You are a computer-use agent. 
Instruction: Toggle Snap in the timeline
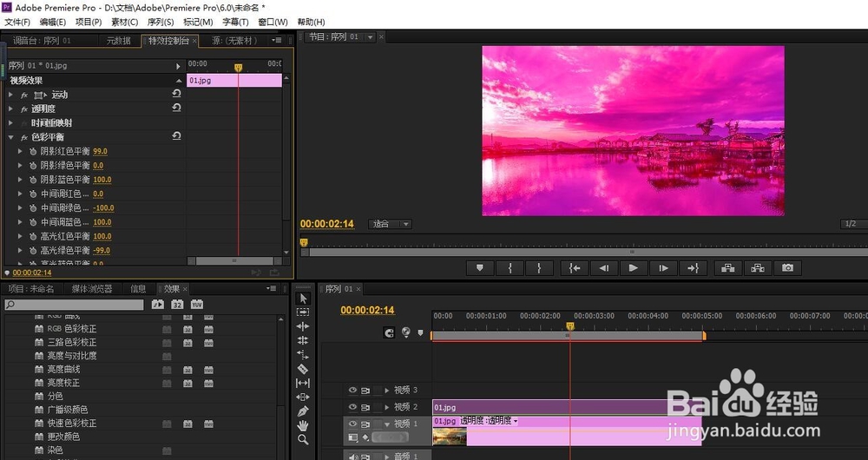click(389, 332)
